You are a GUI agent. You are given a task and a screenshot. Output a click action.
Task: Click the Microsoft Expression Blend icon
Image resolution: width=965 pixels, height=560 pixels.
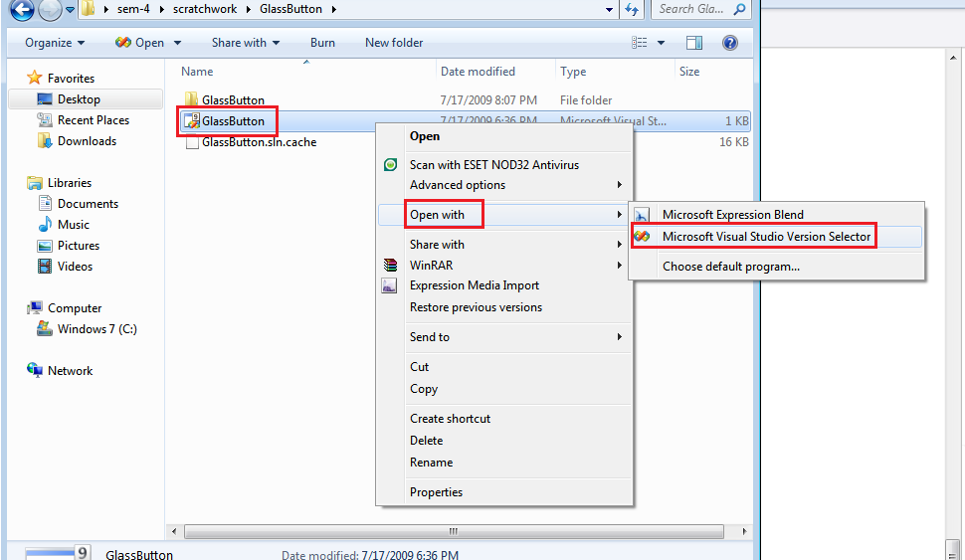click(643, 215)
